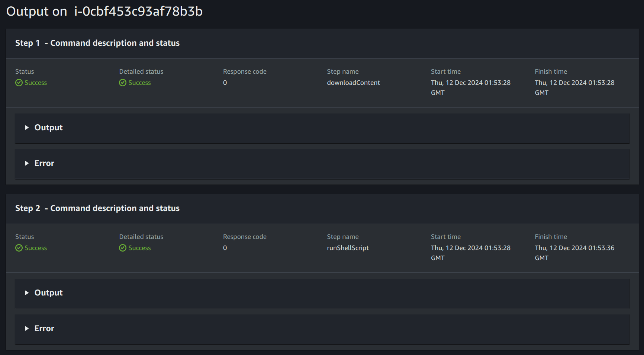644x355 pixels.
Task: Select the runShellScript step name
Action: click(x=348, y=248)
